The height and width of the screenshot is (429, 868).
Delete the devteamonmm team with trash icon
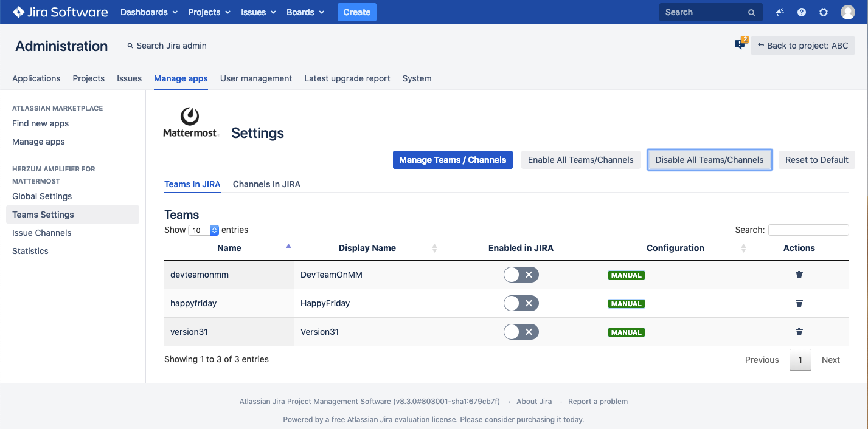pyautogui.click(x=799, y=275)
